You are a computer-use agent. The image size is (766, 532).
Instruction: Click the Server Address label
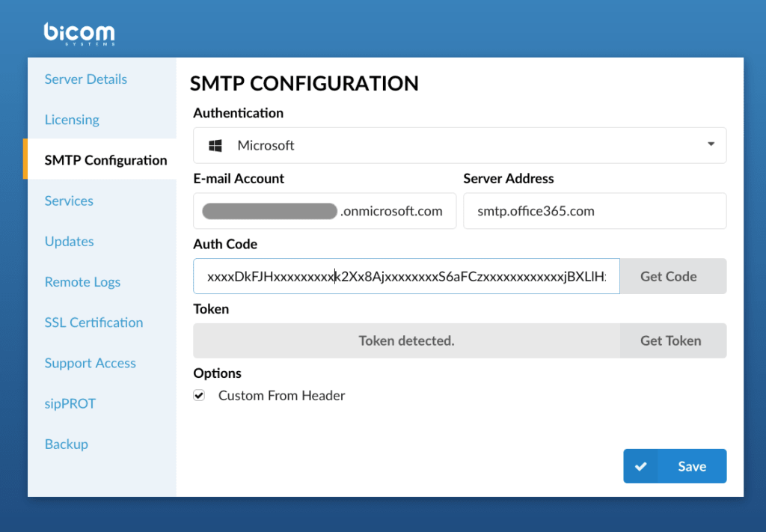pos(509,178)
